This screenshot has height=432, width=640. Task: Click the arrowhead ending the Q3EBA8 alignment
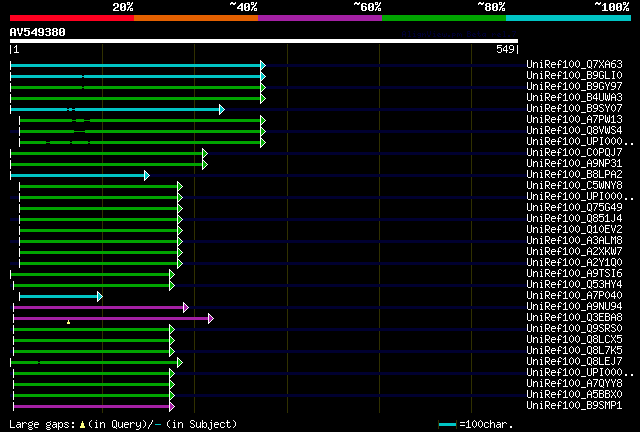[211, 318]
